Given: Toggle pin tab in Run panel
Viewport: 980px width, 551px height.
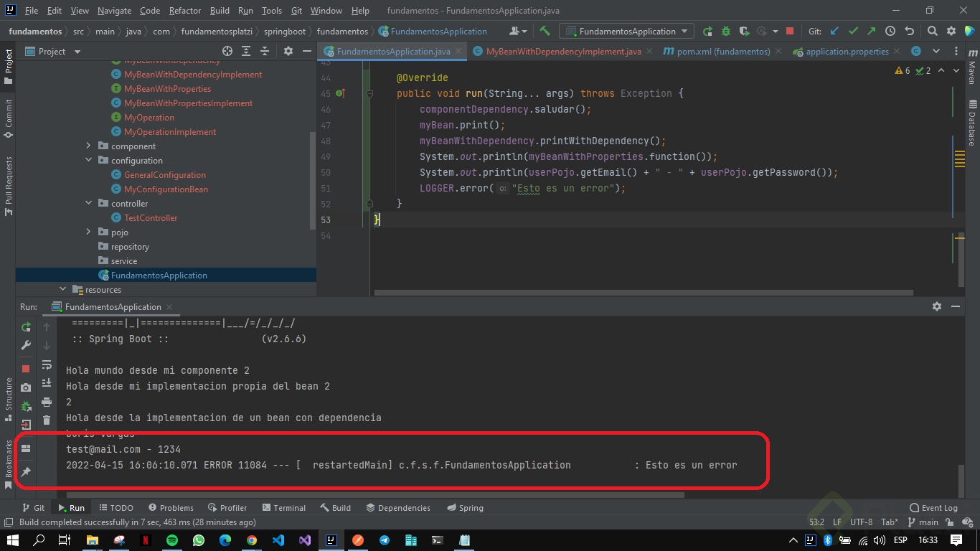Looking at the screenshot, I should [26, 471].
